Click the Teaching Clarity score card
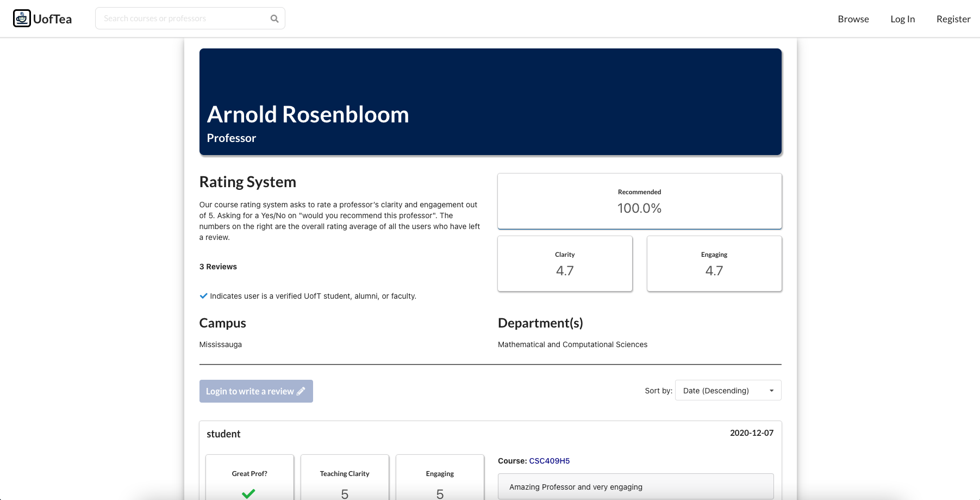980x500 pixels. click(x=345, y=477)
